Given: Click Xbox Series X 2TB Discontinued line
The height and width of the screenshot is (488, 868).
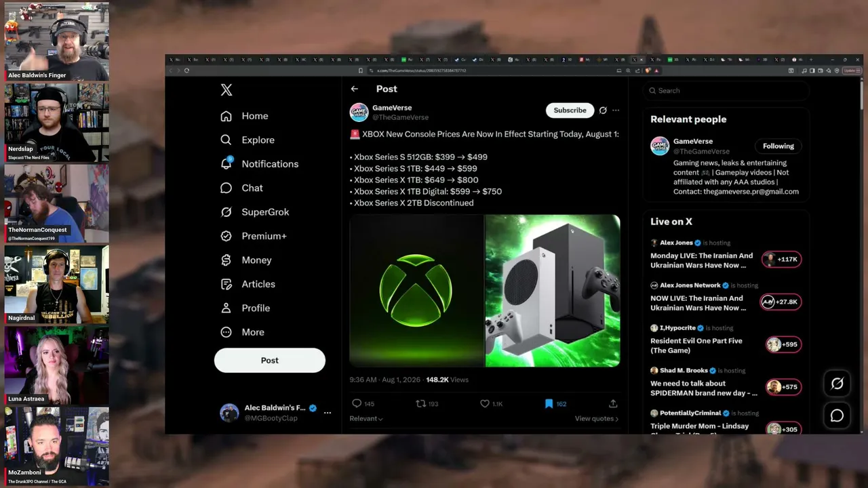Looking at the screenshot, I should [412, 203].
